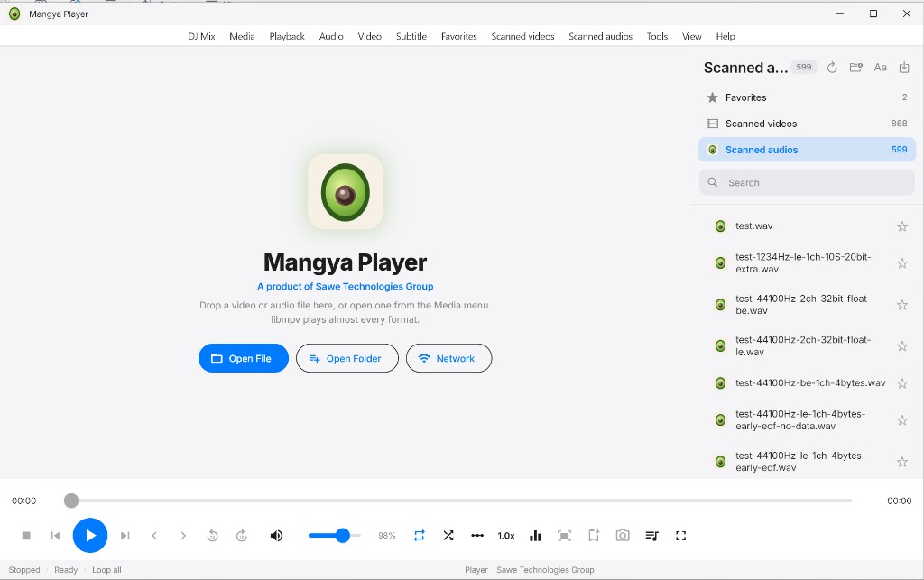This screenshot has width=924, height=580.
Task: Mute audio via the speaker icon
Action: pos(276,535)
